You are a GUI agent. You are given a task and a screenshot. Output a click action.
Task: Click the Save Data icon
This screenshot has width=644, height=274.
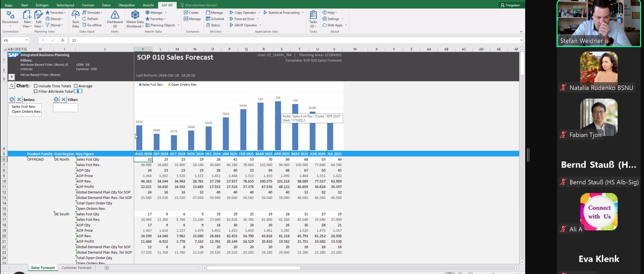coord(75,15)
